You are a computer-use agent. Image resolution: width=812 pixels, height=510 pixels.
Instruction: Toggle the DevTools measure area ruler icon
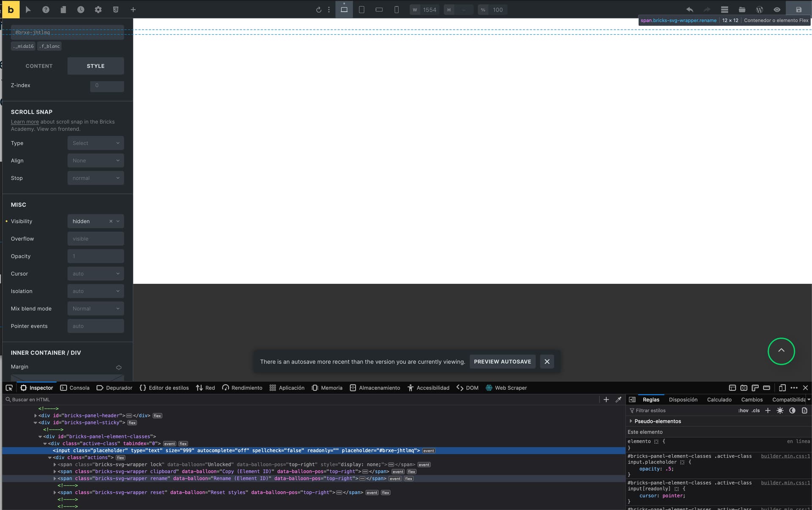(x=766, y=388)
